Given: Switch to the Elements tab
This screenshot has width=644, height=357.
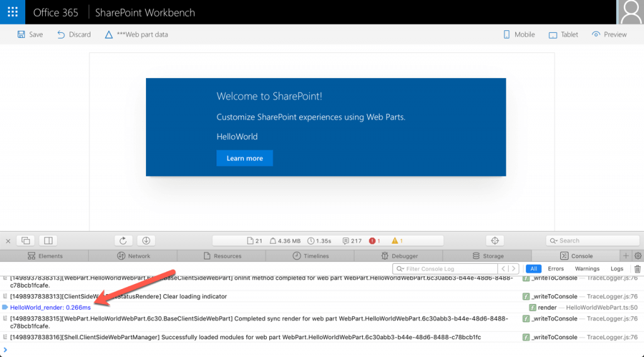Looking at the screenshot, I should tap(45, 256).
